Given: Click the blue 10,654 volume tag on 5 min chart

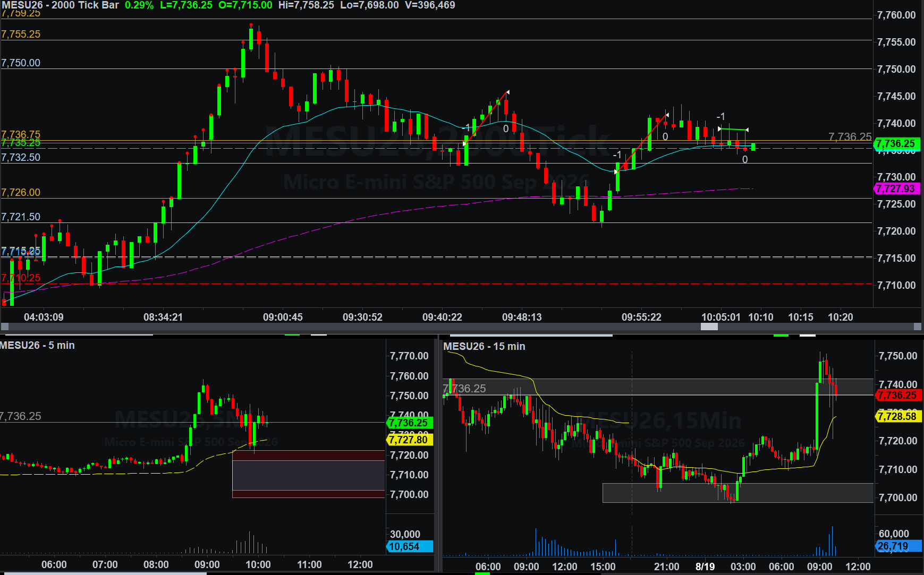Looking at the screenshot, I should (x=410, y=546).
